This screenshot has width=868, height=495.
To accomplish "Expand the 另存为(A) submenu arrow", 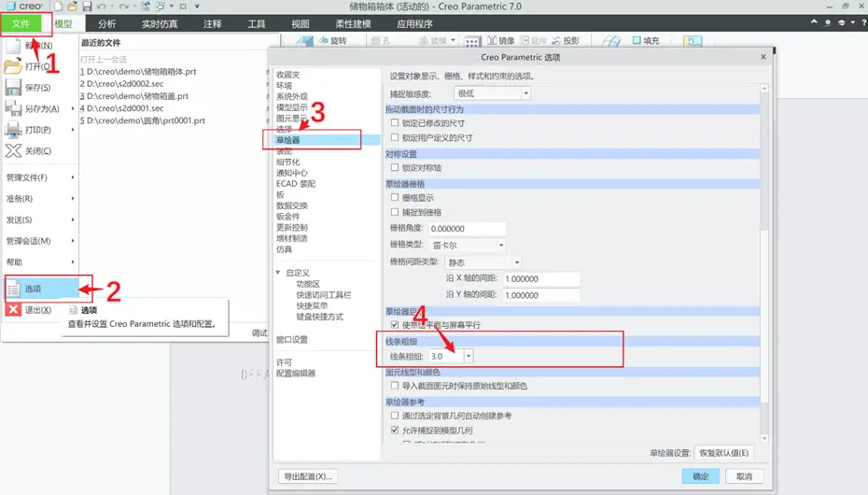I will click(x=73, y=108).
